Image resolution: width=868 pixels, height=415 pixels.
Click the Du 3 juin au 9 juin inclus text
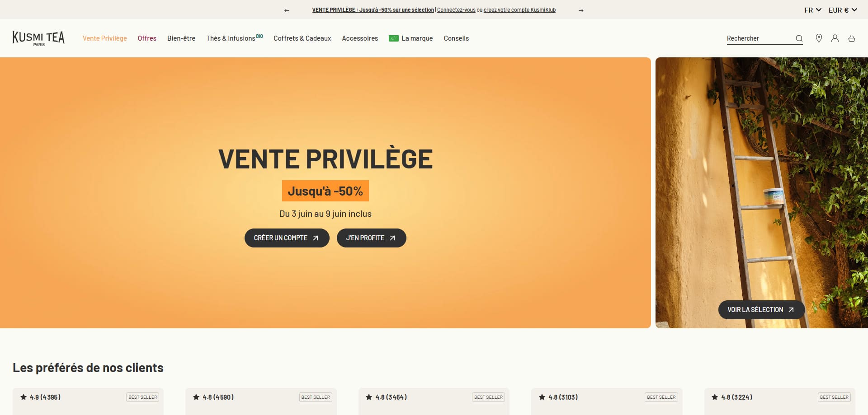click(325, 214)
